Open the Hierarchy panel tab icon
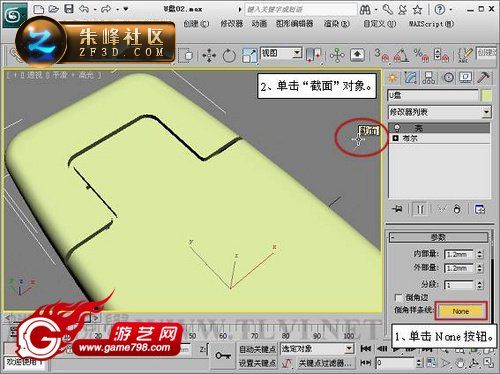This screenshot has height=374, width=500. tap(429, 78)
